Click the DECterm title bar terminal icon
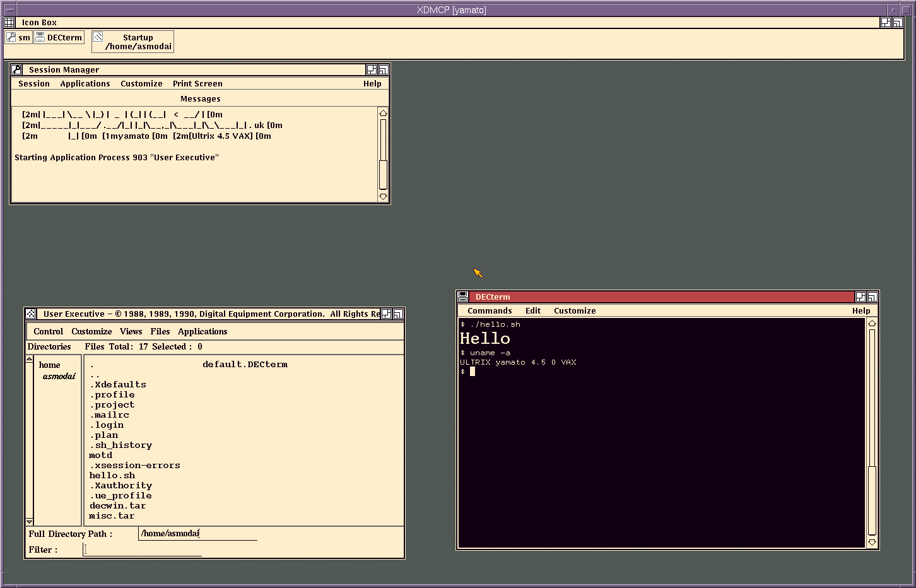 pyautogui.click(x=463, y=297)
